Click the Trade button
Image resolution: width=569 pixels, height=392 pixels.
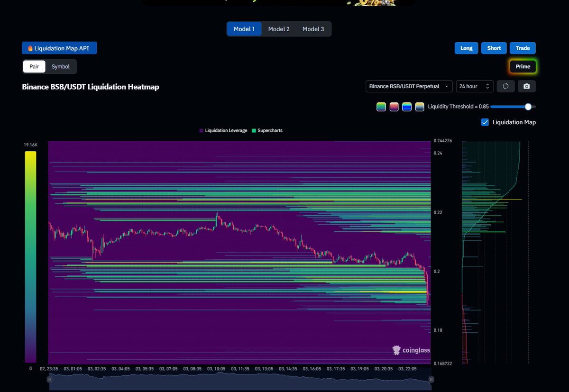coord(523,48)
